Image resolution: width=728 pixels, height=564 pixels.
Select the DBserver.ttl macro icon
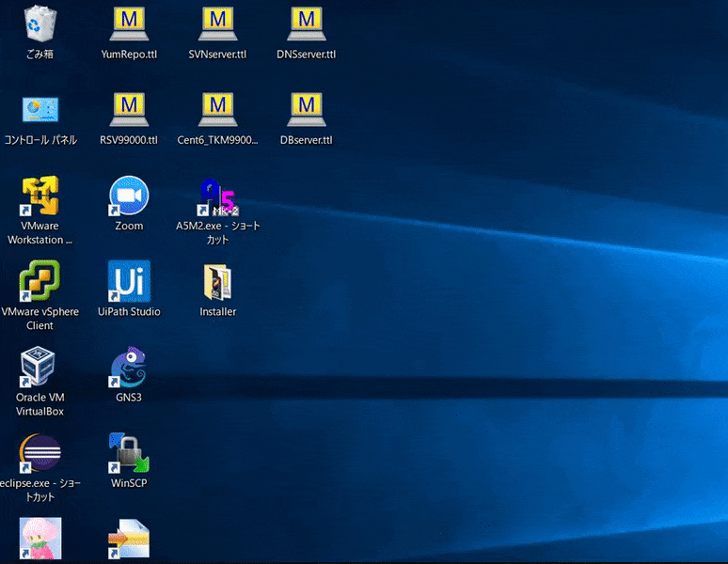pos(307,109)
